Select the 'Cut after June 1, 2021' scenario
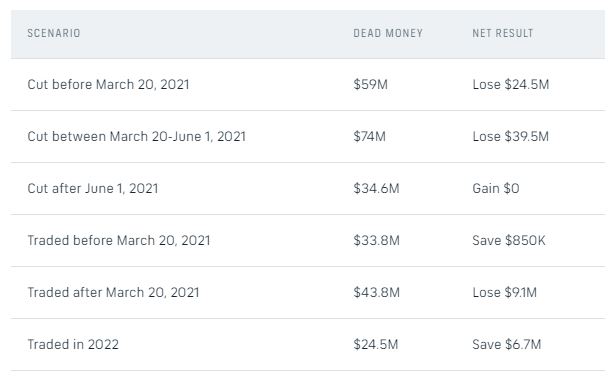The height and width of the screenshot is (379, 612). click(93, 188)
